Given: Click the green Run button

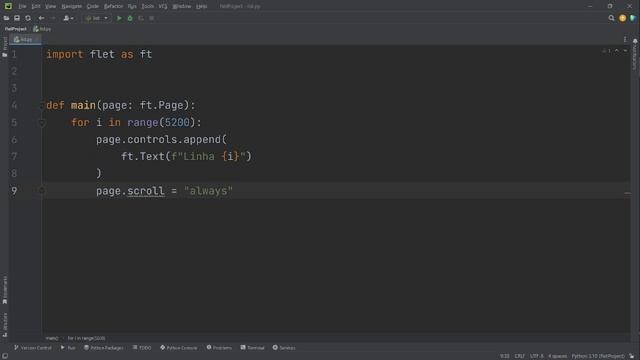Looking at the screenshot, I should tap(119, 18).
